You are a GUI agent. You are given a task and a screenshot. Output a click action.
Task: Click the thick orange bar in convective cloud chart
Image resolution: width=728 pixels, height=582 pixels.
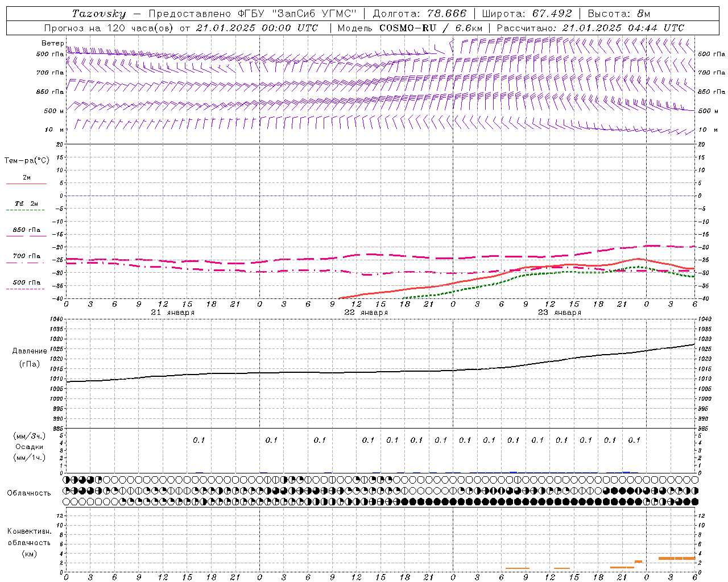[677, 558]
